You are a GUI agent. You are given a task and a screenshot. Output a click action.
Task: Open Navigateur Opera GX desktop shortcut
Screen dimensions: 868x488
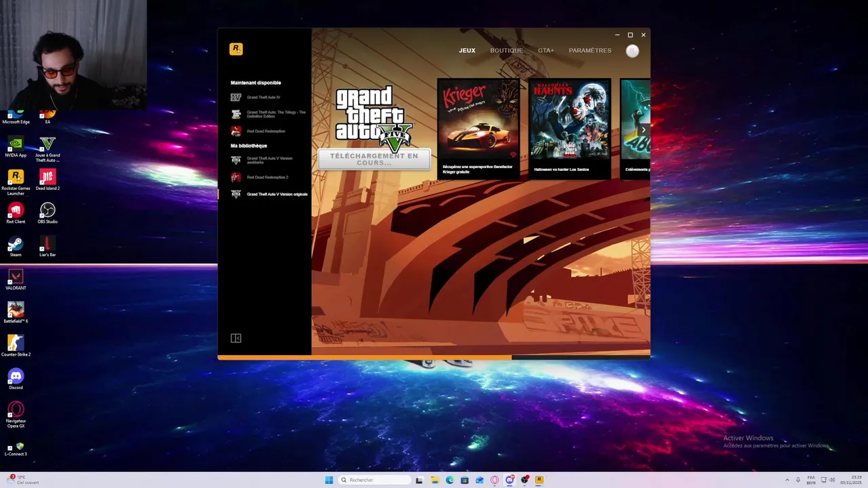(16, 415)
